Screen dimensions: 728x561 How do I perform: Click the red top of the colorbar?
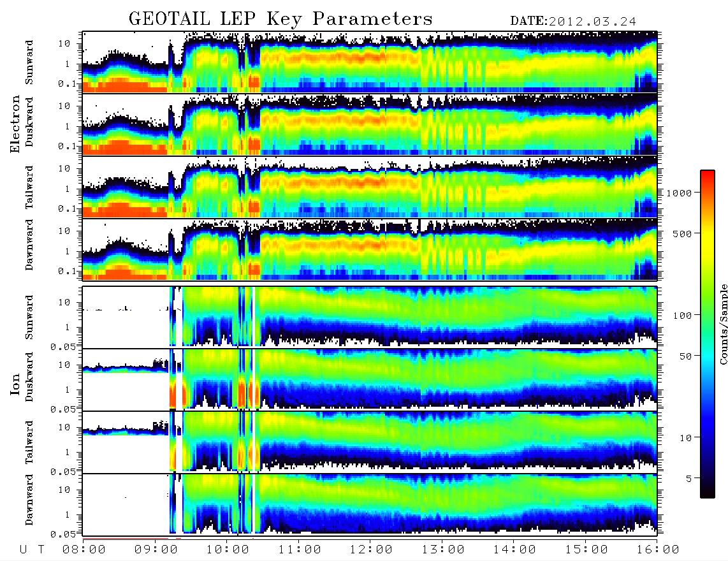tap(708, 174)
